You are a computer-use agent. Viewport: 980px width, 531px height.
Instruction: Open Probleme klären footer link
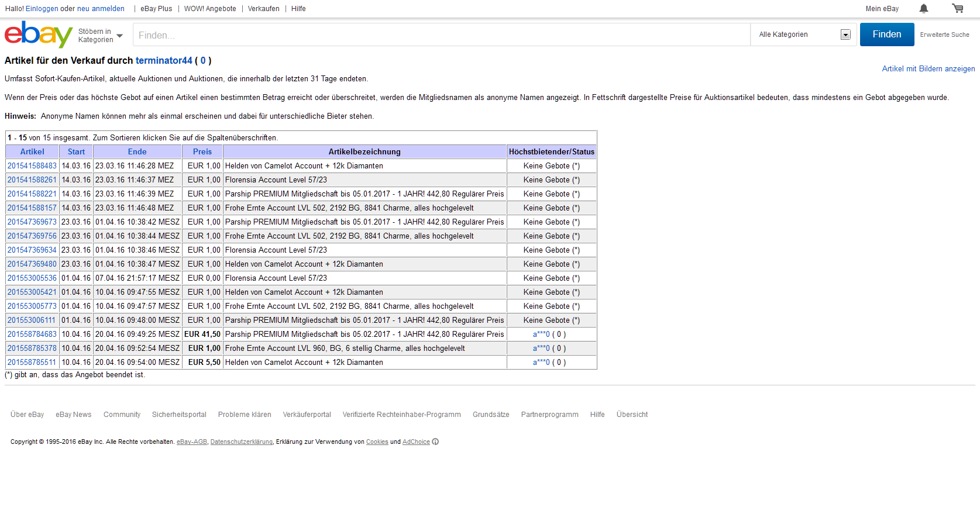coord(245,415)
